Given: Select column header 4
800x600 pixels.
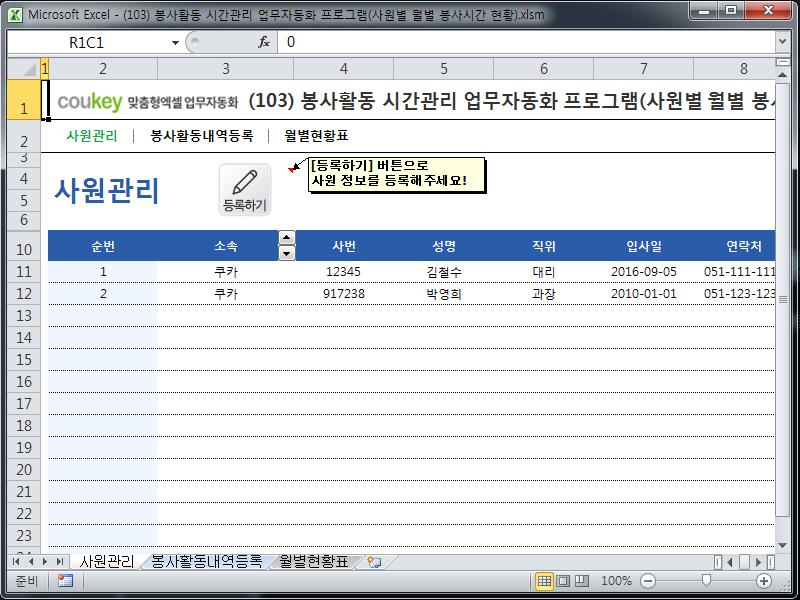Looking at the screenshot, I should [344, 68].
